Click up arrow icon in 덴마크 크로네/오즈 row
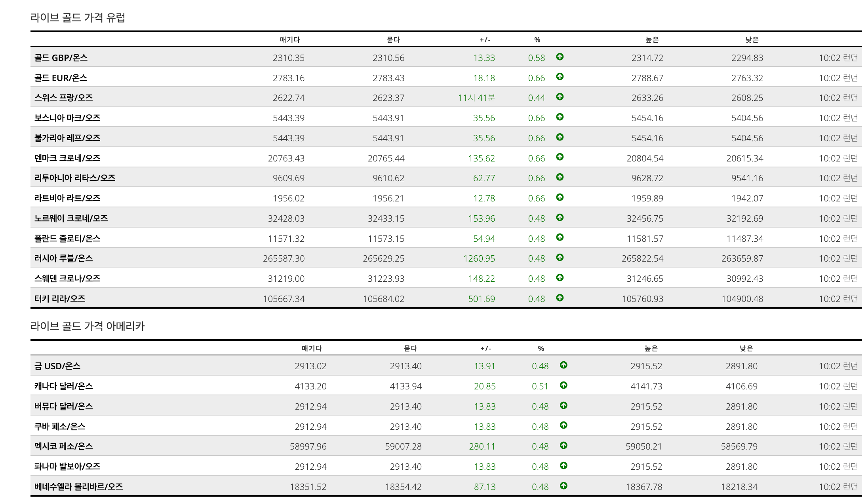This screenshot has width=868, height=501. (560, 157)
